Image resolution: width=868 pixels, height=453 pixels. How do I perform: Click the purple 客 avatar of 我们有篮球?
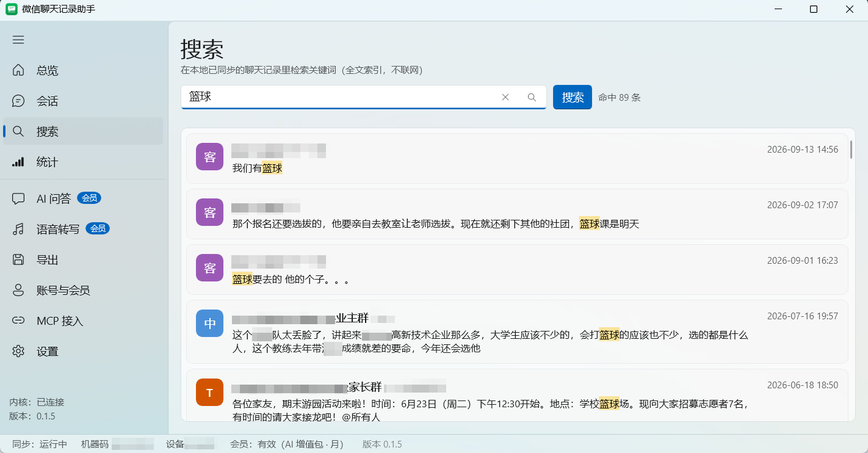[209, 157]
